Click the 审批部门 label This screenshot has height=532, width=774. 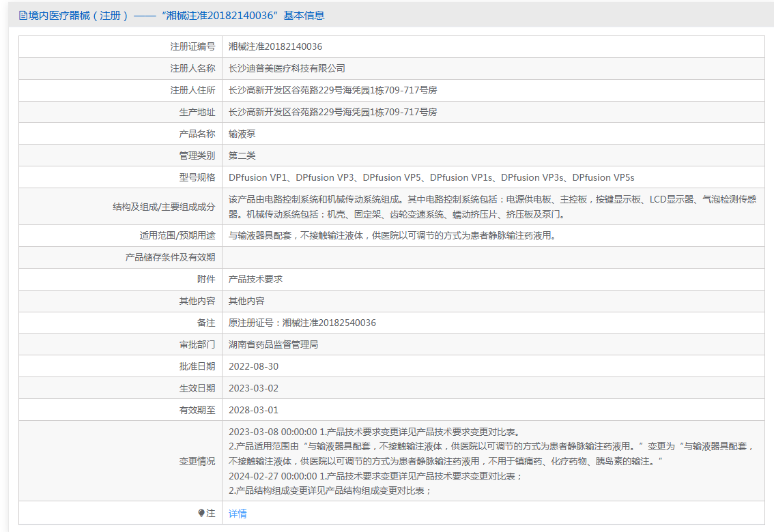[197, 344]
